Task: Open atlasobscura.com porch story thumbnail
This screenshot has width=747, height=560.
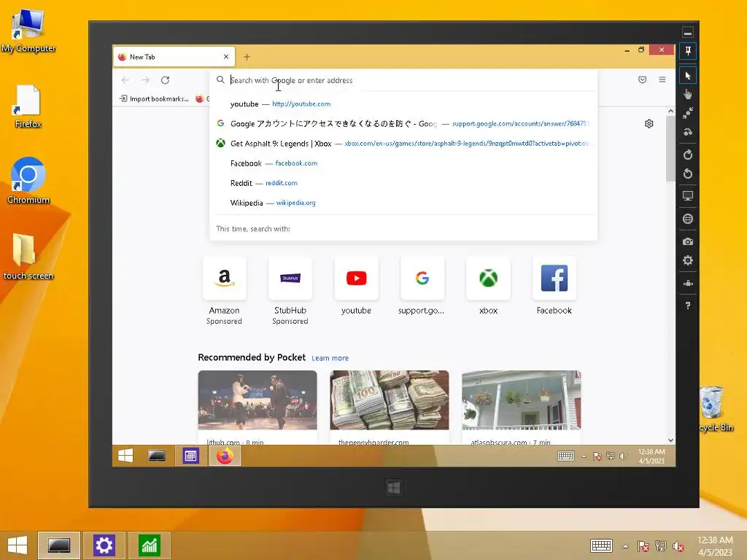Action: coord(521,400)
